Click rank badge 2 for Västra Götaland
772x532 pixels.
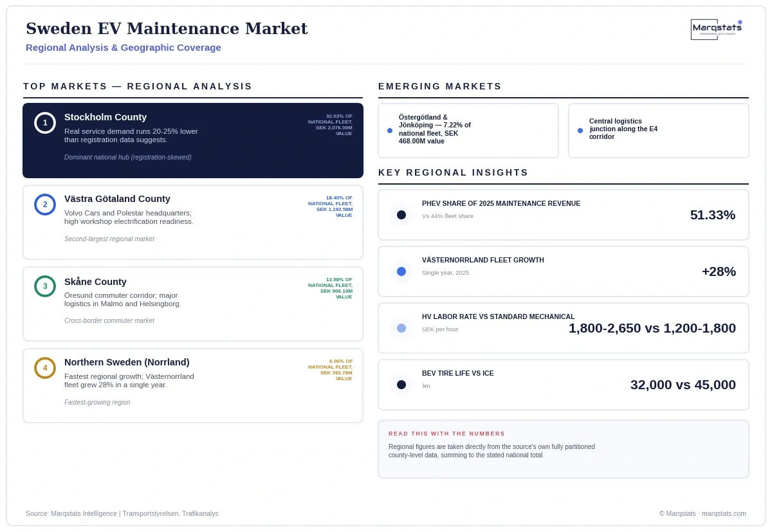pos(45,205)
